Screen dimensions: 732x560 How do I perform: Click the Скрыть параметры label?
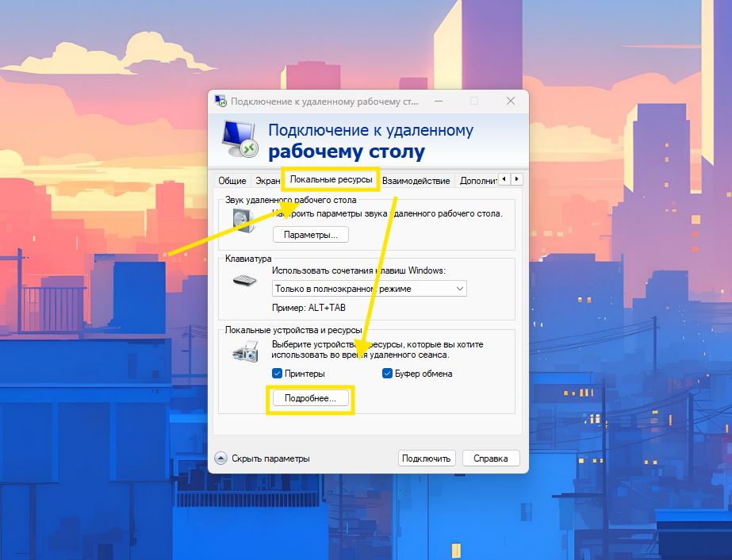(270, 458)
